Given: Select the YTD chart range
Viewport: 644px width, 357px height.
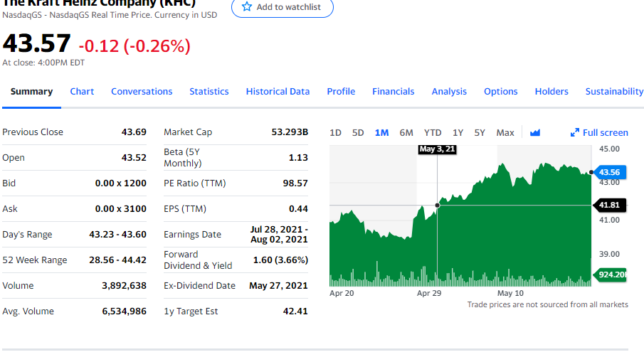Looking at the screenshot, I should [433, 132].
